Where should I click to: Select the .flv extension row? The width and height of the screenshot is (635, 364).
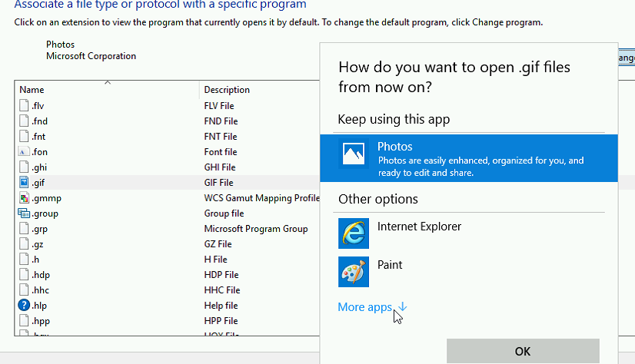(x=168, y=105)
